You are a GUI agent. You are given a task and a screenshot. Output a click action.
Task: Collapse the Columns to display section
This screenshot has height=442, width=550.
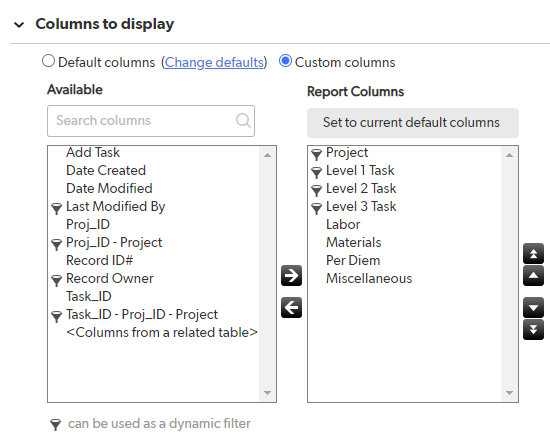point(19,25)
